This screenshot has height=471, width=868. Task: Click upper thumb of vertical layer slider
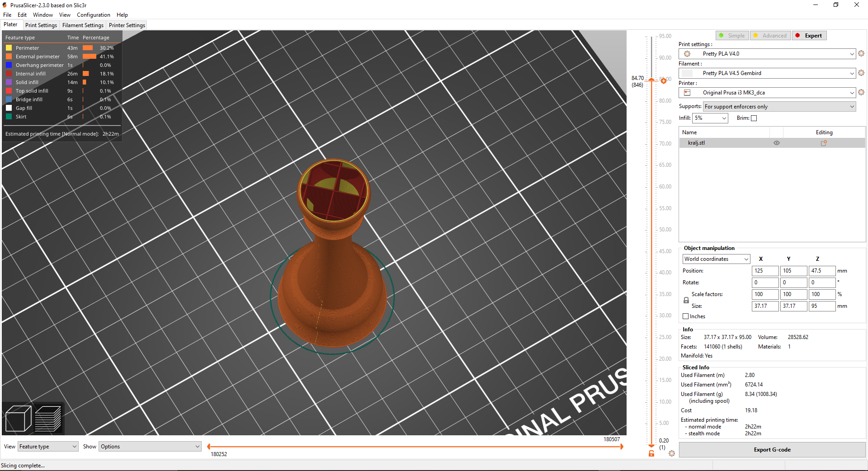click(651, 80)
